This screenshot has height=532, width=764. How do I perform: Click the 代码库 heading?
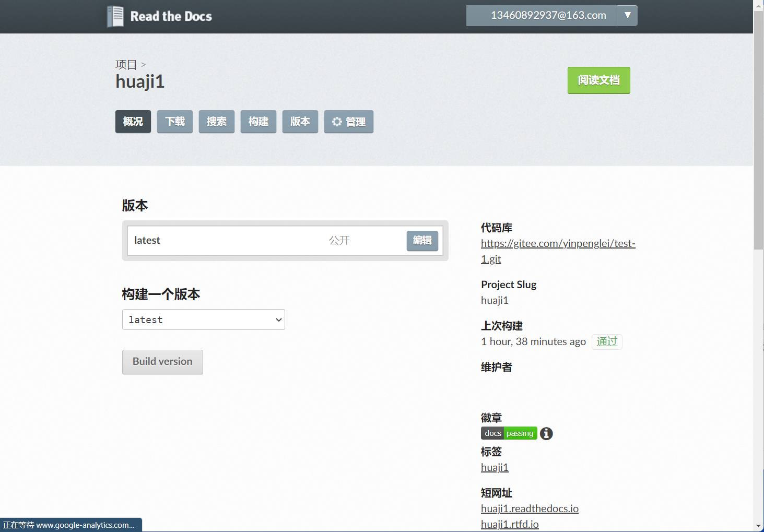(x=497, y=228)
